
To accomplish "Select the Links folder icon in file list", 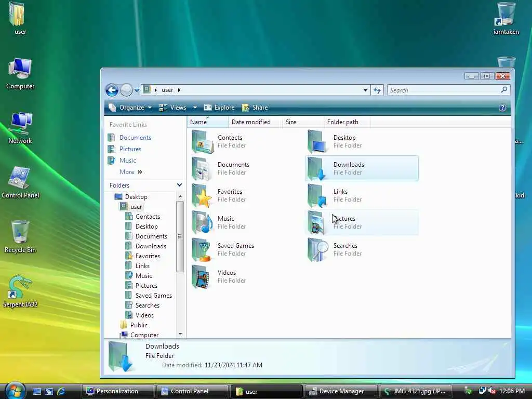I will click(x=317, y=196).
